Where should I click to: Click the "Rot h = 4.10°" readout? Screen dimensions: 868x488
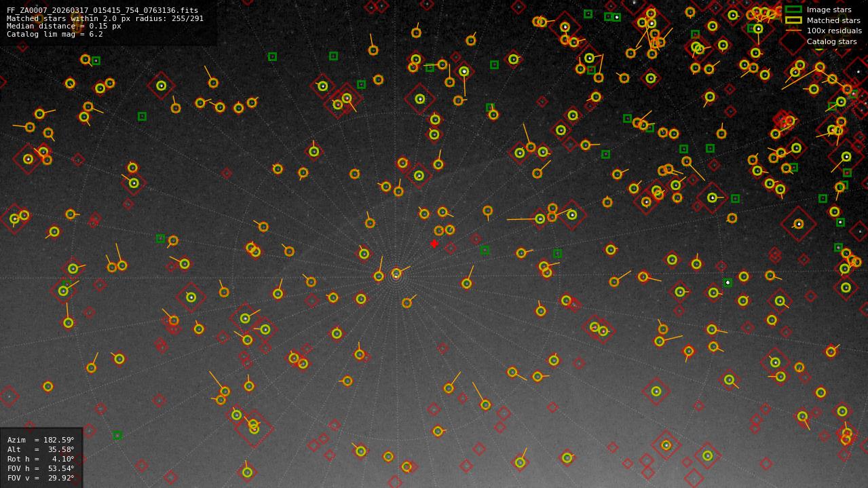coord(41,459)
